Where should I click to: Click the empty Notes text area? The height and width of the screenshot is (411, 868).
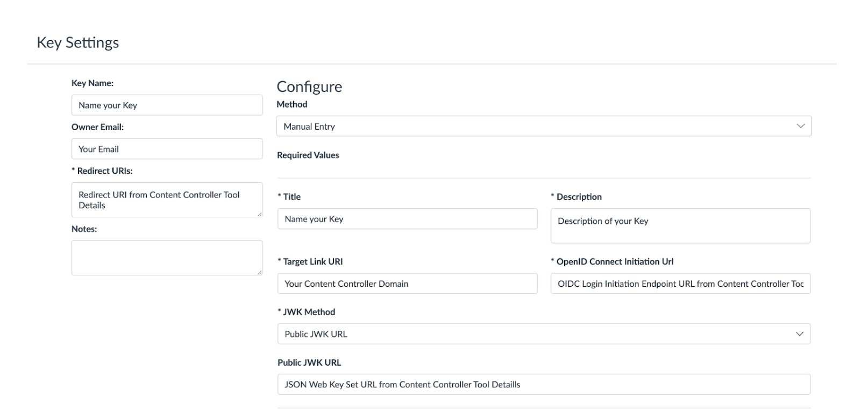coord(167,258)
